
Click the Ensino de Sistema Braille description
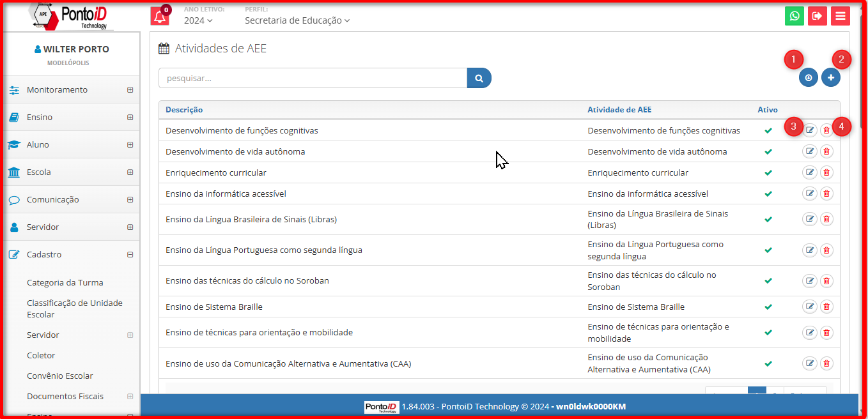[x=214, y=307]
